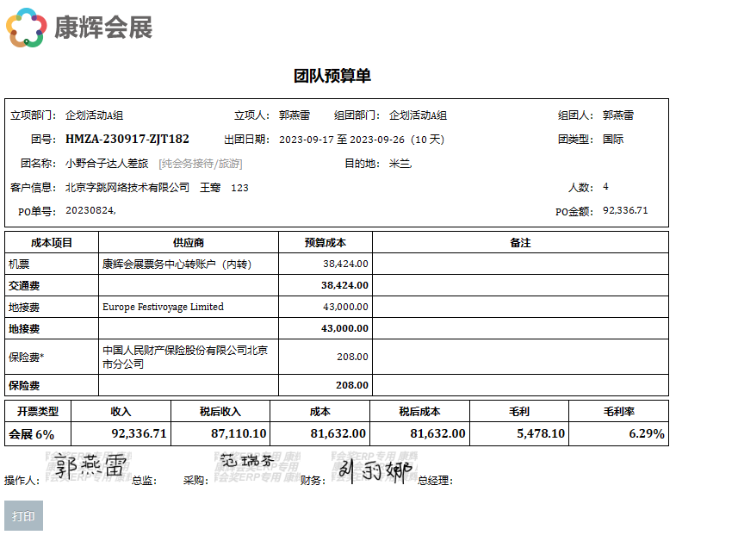Select the group number HMZA-230917-ZJT182
Viewport: 738px width, 560px height.
coord(127,139)
